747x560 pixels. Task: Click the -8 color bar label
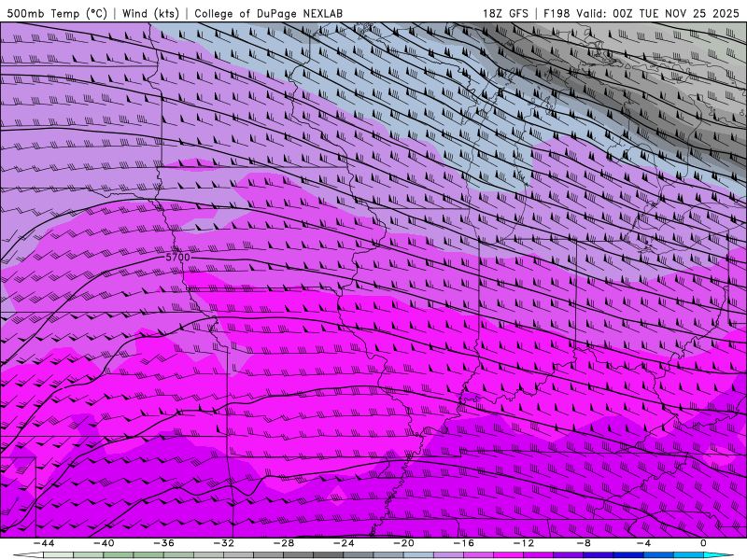[585, 543]
